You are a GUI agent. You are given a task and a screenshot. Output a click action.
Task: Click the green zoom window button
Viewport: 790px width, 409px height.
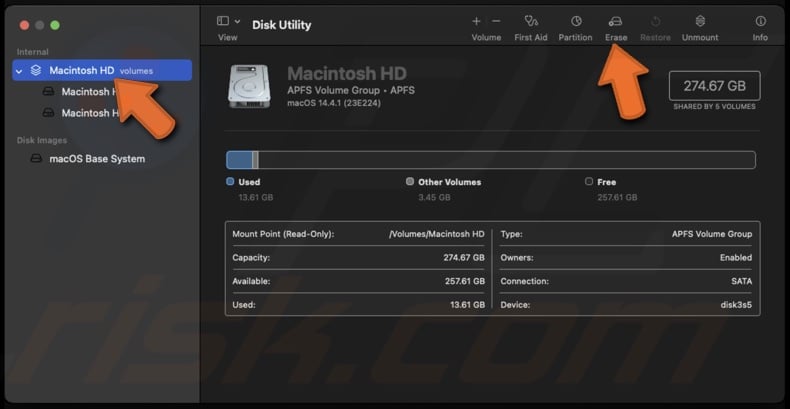55,25
